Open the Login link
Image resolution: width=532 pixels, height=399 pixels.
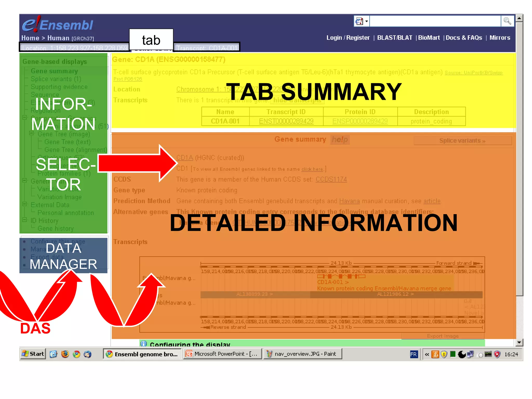(334, 38)
